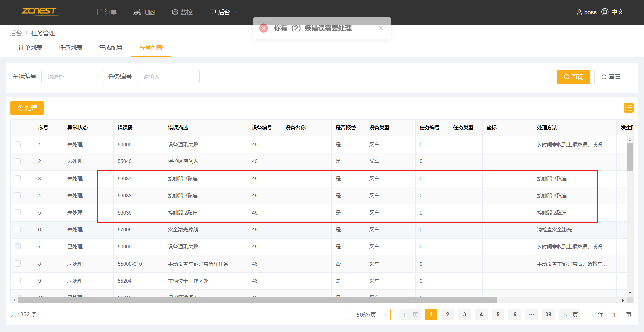Check the checkbox for row 3
Viewport: 644px width, 332px height.
[18, 178]
